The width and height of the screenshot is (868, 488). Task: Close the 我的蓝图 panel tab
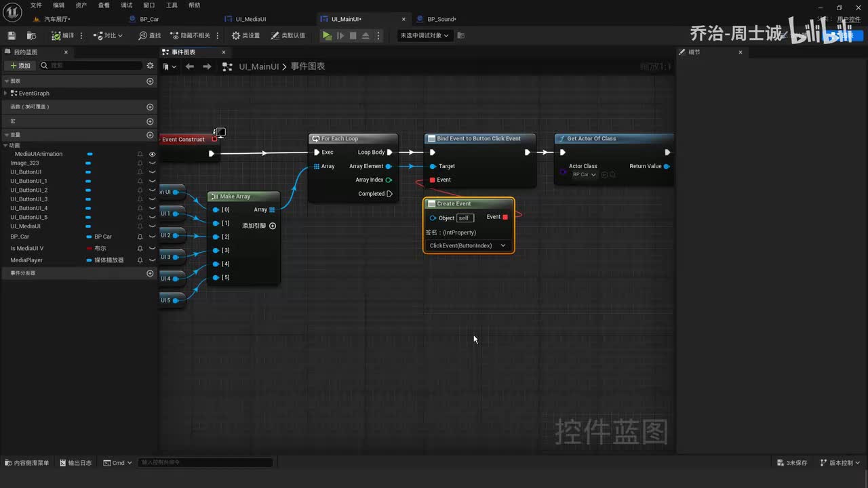pyautogui.click(x=66, y=52)
